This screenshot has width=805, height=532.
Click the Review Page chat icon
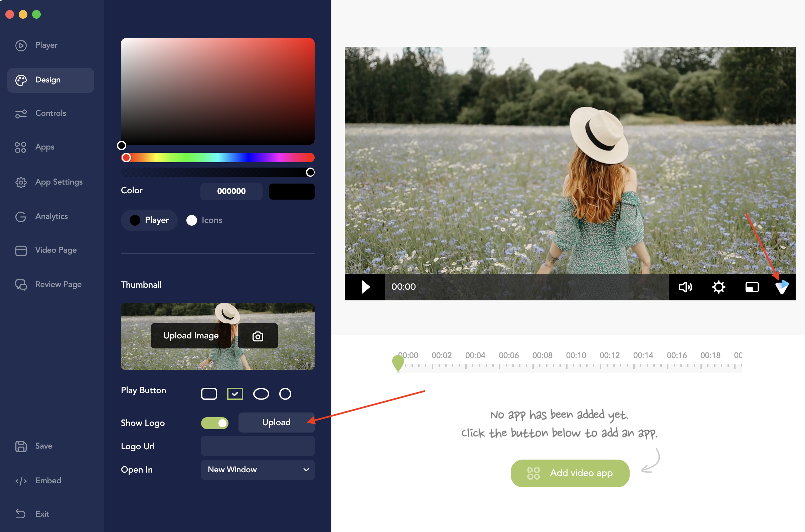21,285
